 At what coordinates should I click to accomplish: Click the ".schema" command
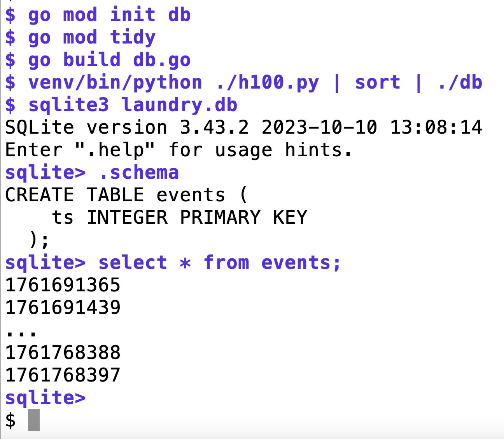(139, 173)
